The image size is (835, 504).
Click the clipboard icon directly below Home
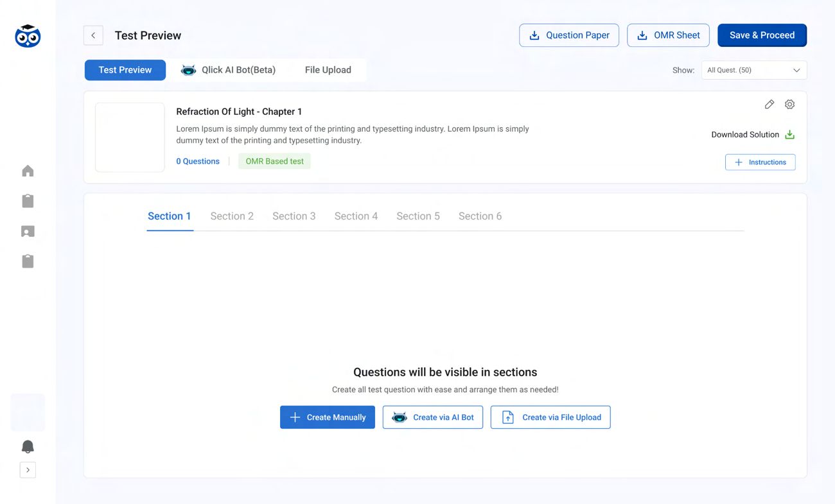28,201
